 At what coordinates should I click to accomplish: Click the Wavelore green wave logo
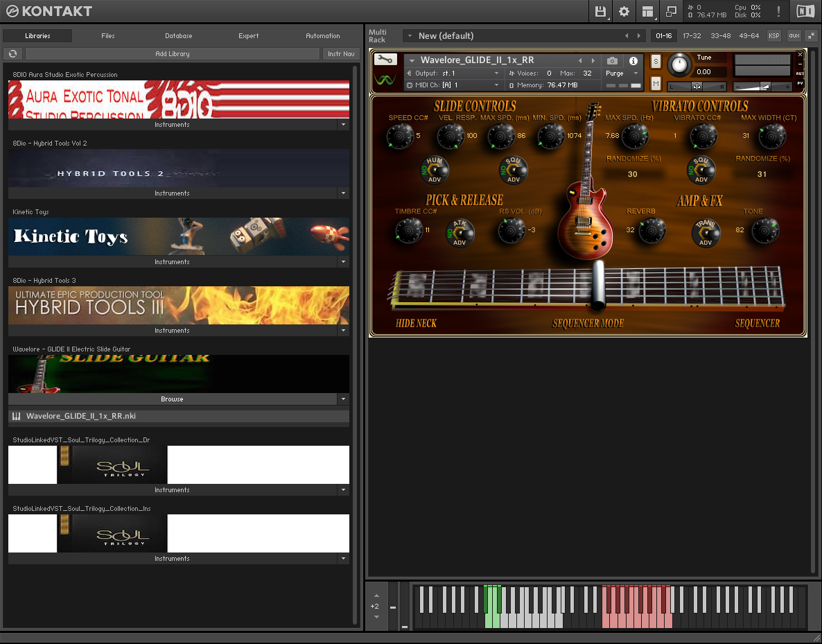(x=385, y=80)
